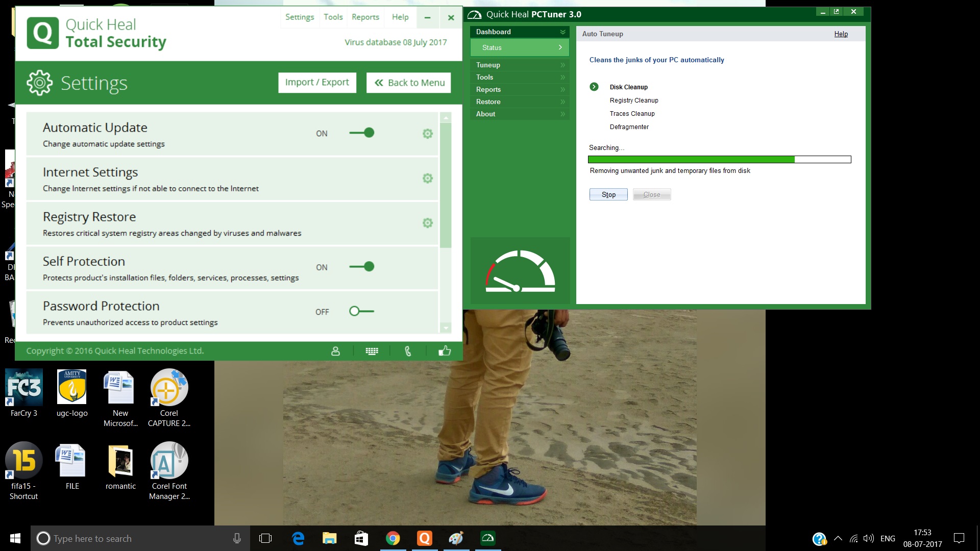This screenshot has height=551, width=980.
Task: Open Task View from the taskbar
Action: tap(265, 538)
